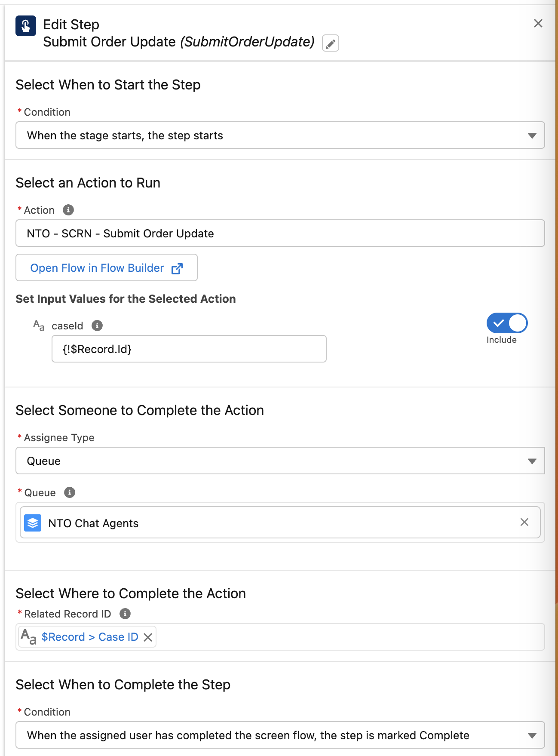Open start Condition dropdown

(x=280, y=135)
